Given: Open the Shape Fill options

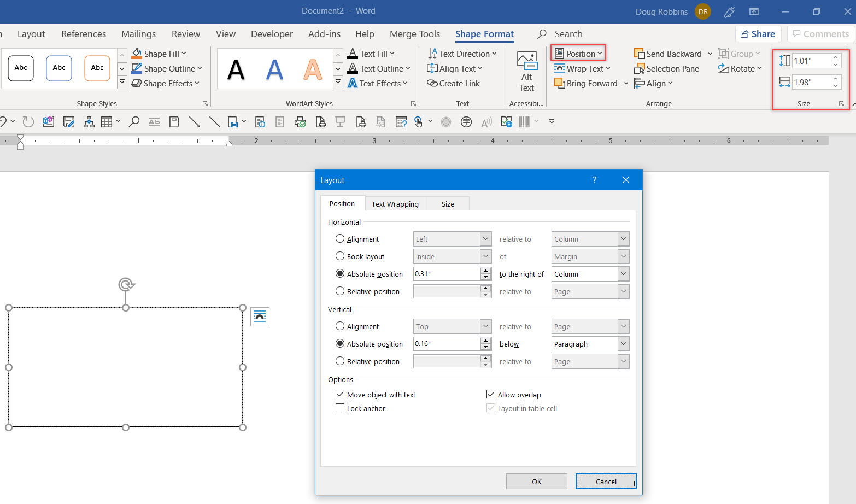Looking at the screenshot, I should click(x=159, y=54).
